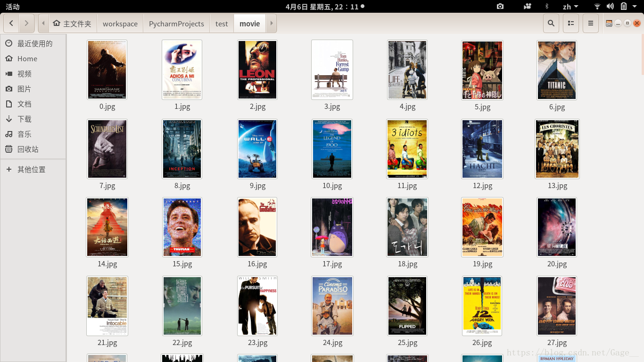
Task: Click file name label 10.jpg
Action: click(332, 186)
